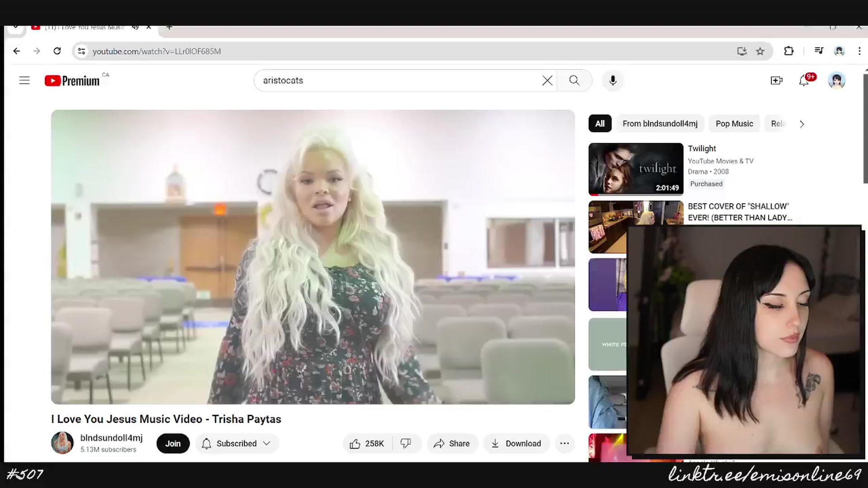Open the browser extensions menu
The width and height of the screenshot is (868, 488).
pos(789,51)
